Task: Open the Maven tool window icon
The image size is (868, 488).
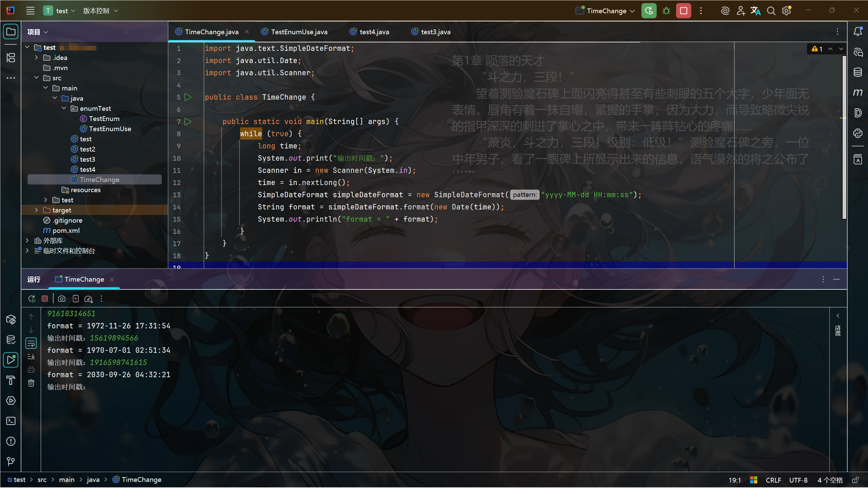Action: pyautogui.click(x=857, y=93)
